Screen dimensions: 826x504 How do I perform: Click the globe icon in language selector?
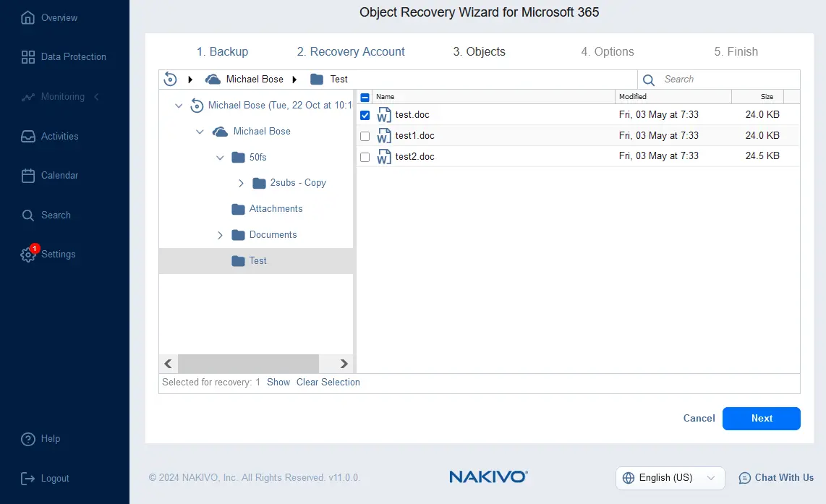[629, 478]
